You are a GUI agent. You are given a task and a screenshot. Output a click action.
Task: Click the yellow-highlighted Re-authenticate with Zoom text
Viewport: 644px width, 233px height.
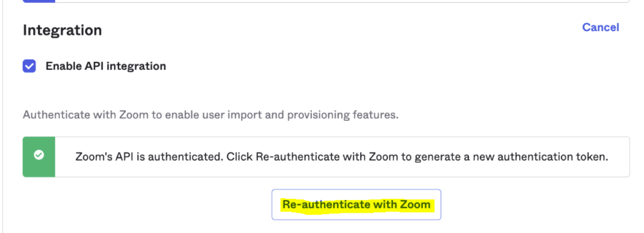point(356,204)
